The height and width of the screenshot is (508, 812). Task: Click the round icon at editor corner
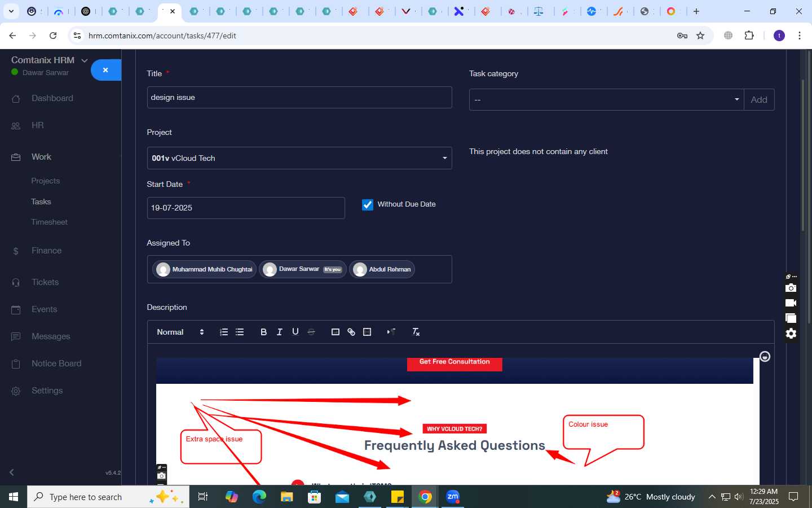point(765,357)
